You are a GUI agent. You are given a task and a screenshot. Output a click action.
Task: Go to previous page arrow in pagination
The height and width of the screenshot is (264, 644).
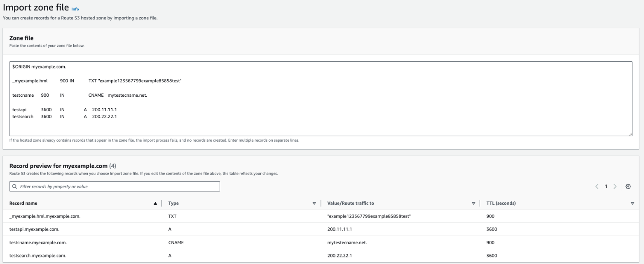[597, 187]
